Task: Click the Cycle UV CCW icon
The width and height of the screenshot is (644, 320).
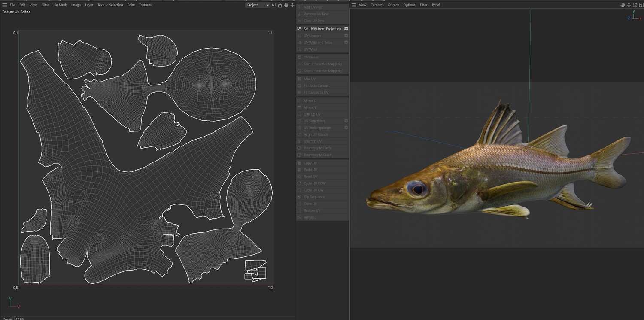Action: tap(299, 183)
